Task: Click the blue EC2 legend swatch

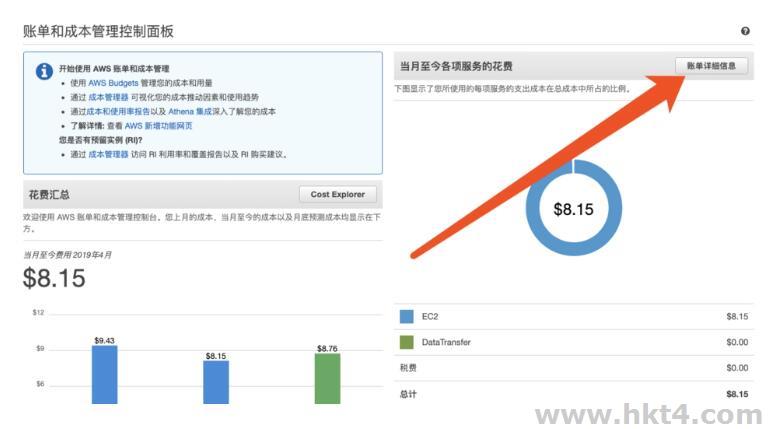Action: pyautogui.click(x=407, y=317)
